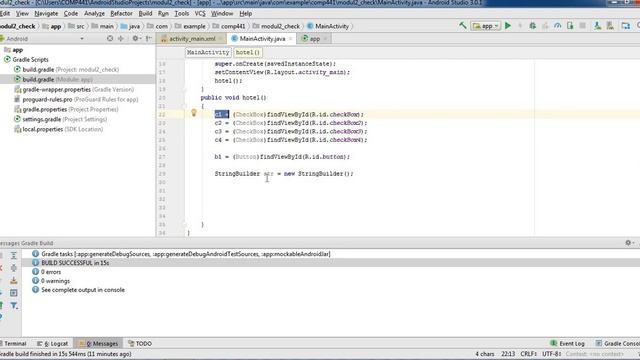The image size is (640, 360).
Task: Open the Gradle Console
Action: pos(618,344)
